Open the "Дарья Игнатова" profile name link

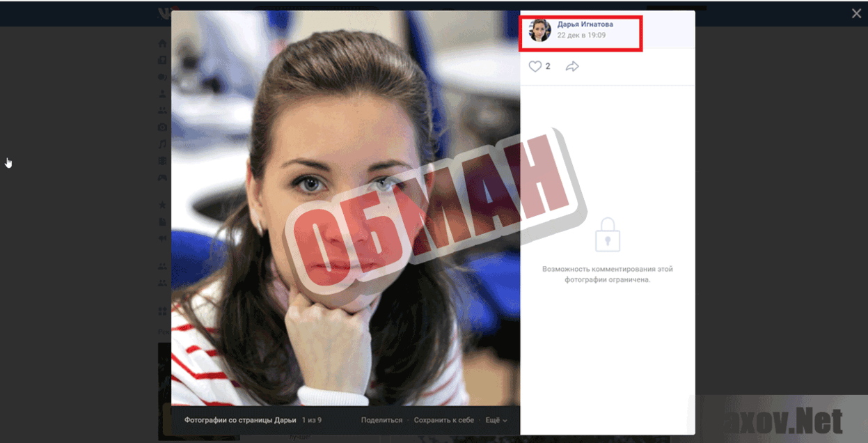585,24
